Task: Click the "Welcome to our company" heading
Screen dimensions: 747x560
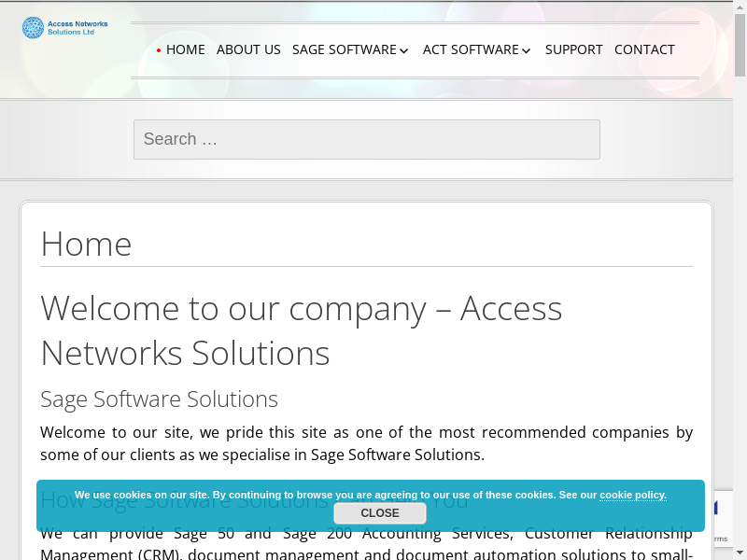Action: pyautogui.click(x=301, y=330)
